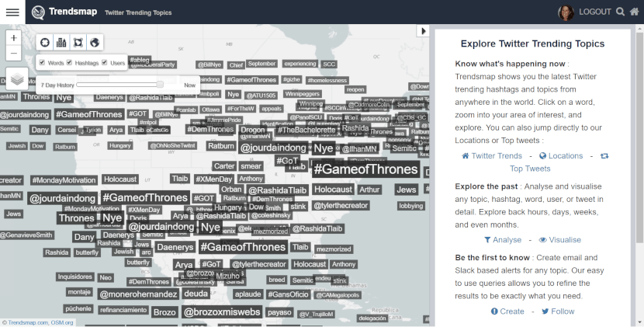Click the Twitter Trends link

pos(492,156)
